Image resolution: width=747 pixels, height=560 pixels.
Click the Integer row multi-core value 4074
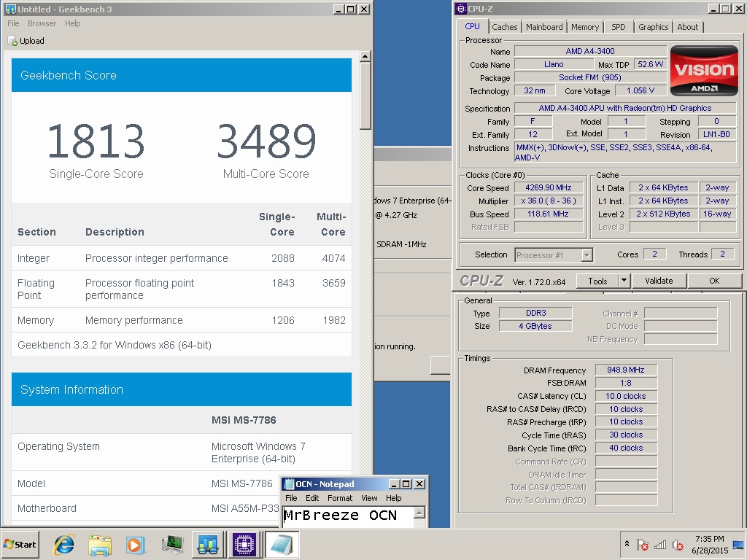(x=333, y=258)
